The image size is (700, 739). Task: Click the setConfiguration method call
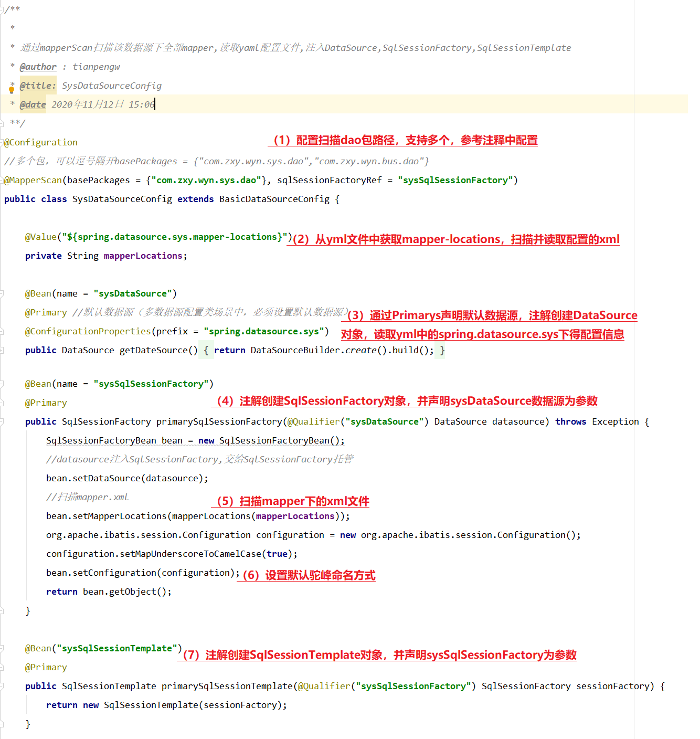[x=114, y=573]
